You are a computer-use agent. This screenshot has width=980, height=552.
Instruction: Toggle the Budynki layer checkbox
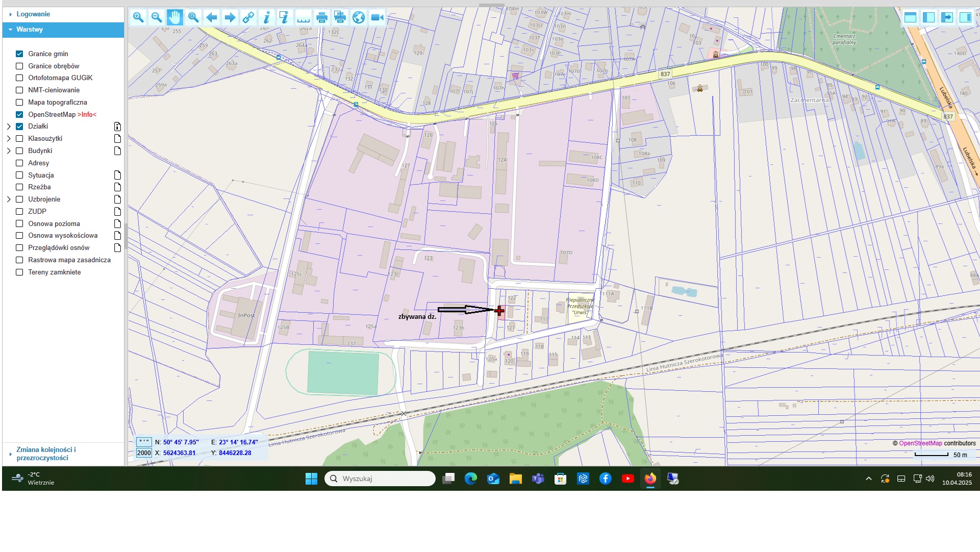pyautogui.click(x=19, y=151)
